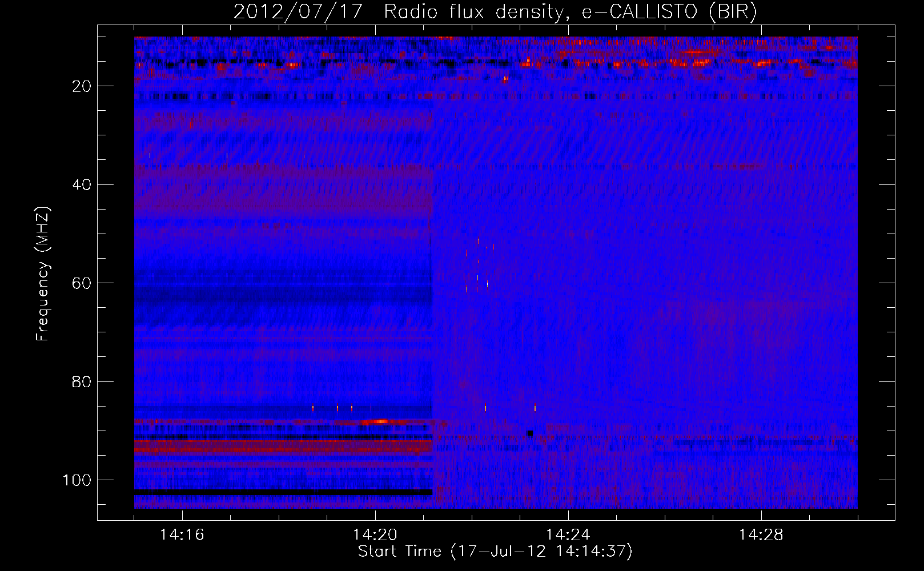Click the "Start Time (17-Jul-12 14:14:37)" label

pyautogui.click(x=495, y=552)
